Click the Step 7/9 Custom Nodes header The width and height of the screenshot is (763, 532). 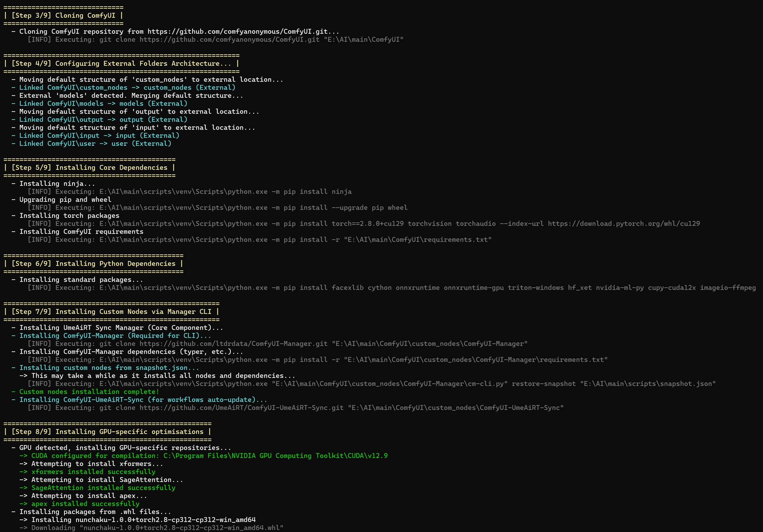point(111,312)
